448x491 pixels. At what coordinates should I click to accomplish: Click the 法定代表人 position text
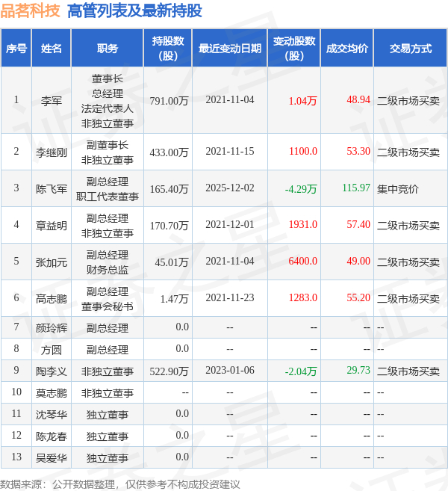pos(108,108)
